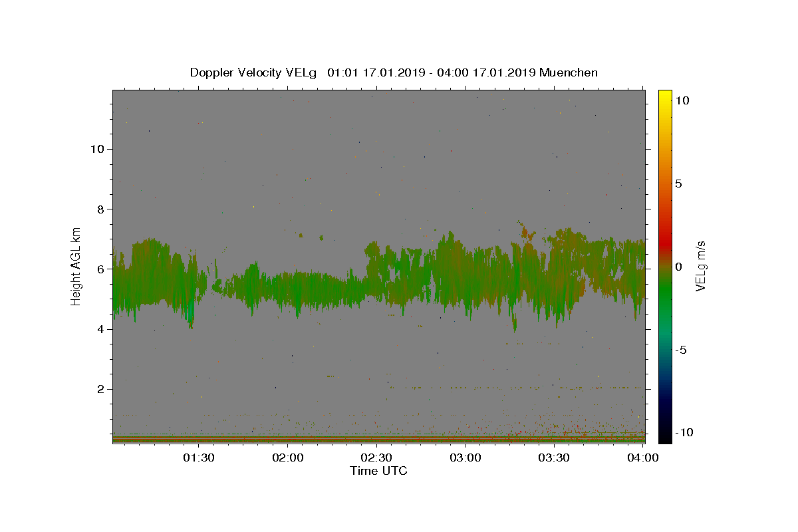Click the height axis label '10' beside the plot
Image resolution: width=798 pixels, height=532 pixels.
tap(98, 149)
